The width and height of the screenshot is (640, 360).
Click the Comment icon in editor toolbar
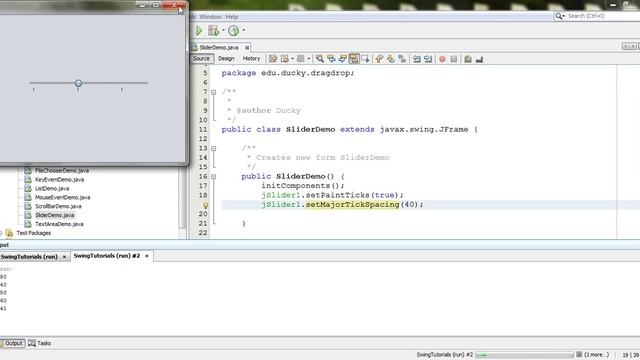pyautogui.click(x=468, y=59)
